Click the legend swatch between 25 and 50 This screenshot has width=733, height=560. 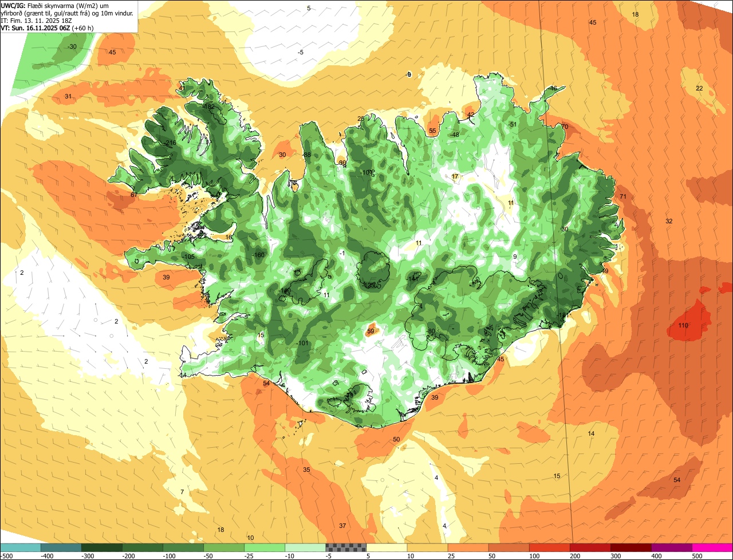tap(468, 547)
